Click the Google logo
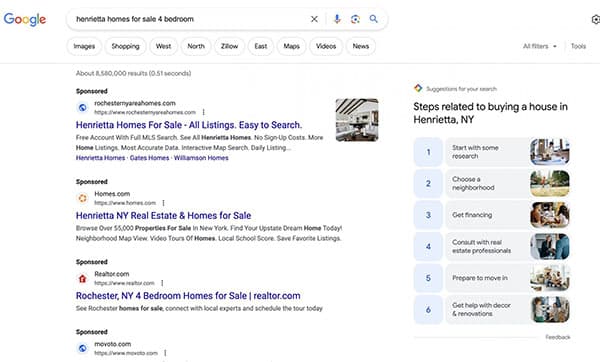The width and height of the screenshot is (600, 362). pyautogui.click(x=25, y=19)
